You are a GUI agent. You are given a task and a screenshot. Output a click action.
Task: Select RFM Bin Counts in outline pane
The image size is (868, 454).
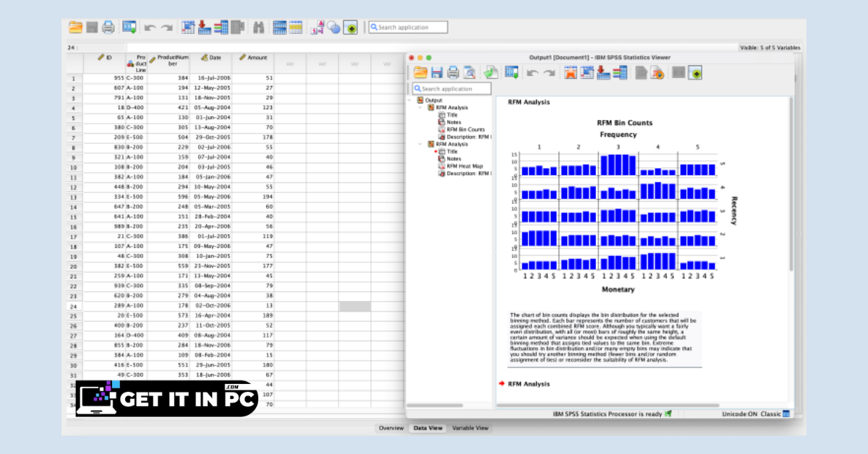click(466, 129)
